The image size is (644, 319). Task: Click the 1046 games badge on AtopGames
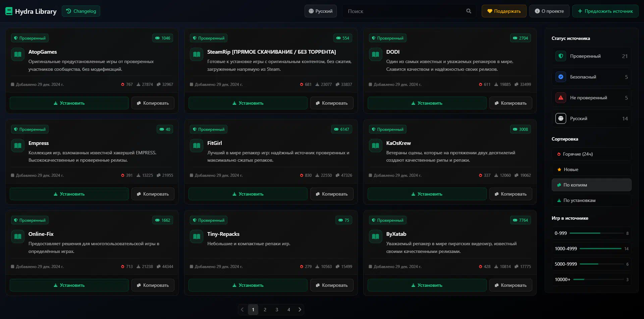163,38
